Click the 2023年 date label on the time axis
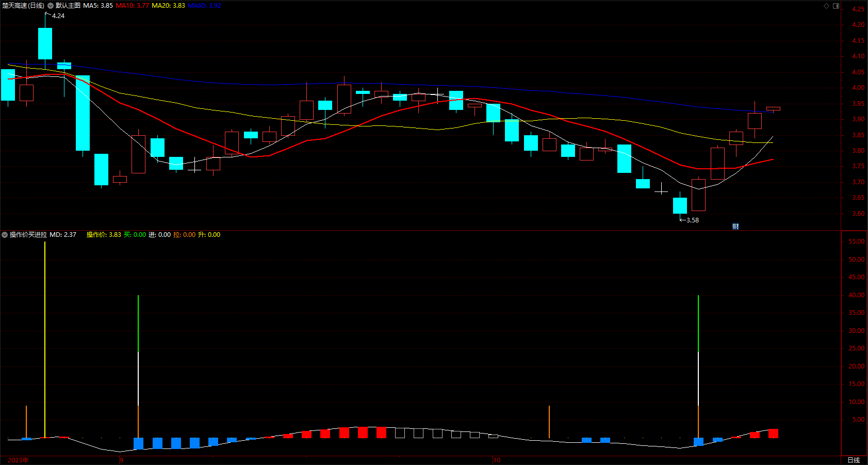868x465 pixels. [x=18, y=460]
